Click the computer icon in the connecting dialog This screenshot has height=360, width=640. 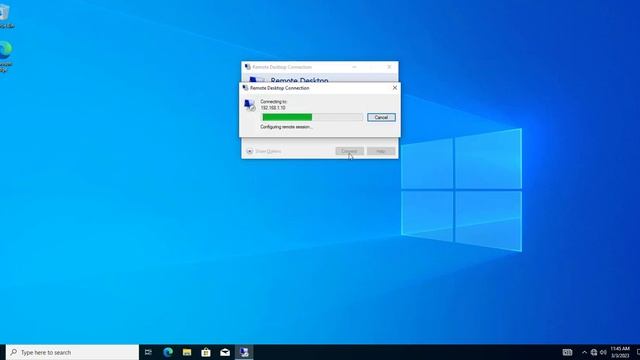point(250,105)
